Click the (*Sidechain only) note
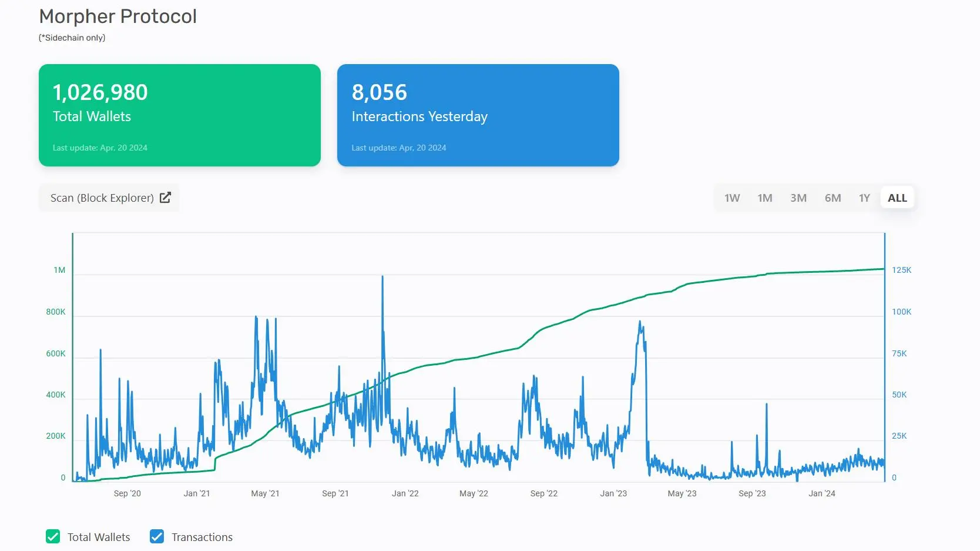 [x=72, y=38]
